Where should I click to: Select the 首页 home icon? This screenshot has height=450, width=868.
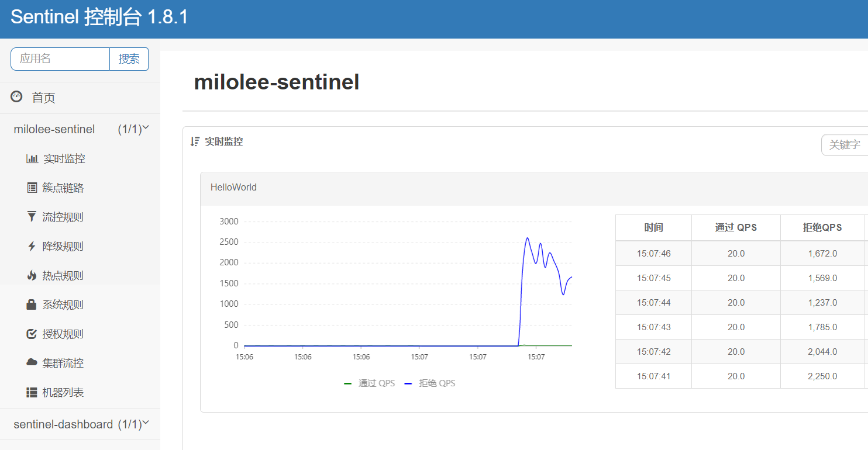16,96
